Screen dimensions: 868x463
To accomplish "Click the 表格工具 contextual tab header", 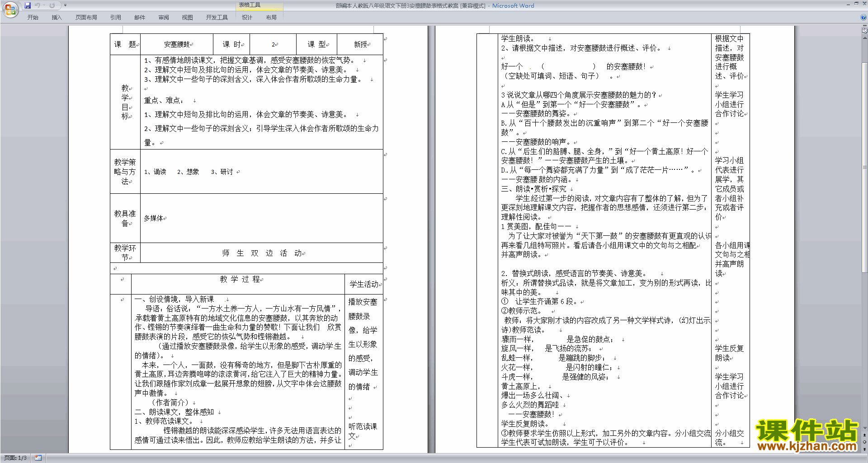I will (250, 5).
